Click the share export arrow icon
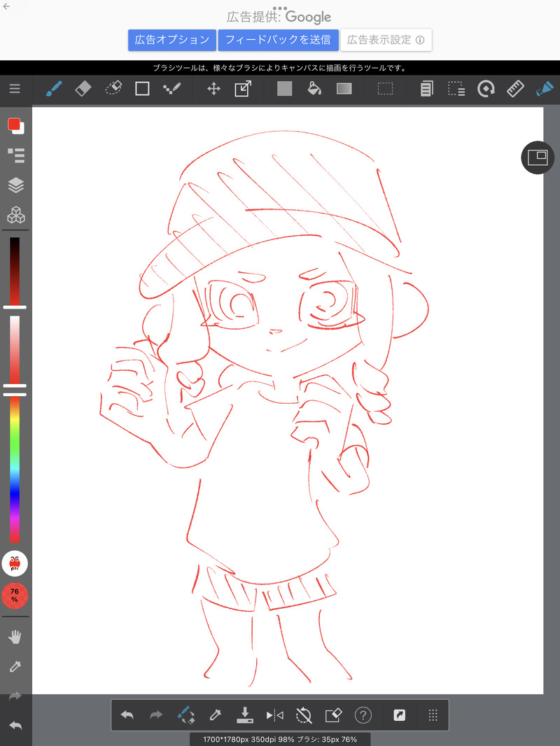Viewport: 560px width, 746px height. click(400, 715)
